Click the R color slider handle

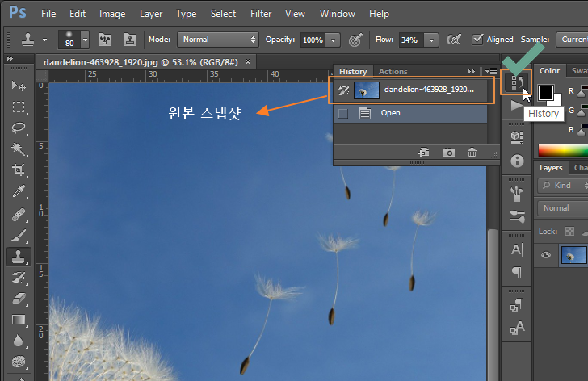tap(582, 94)
